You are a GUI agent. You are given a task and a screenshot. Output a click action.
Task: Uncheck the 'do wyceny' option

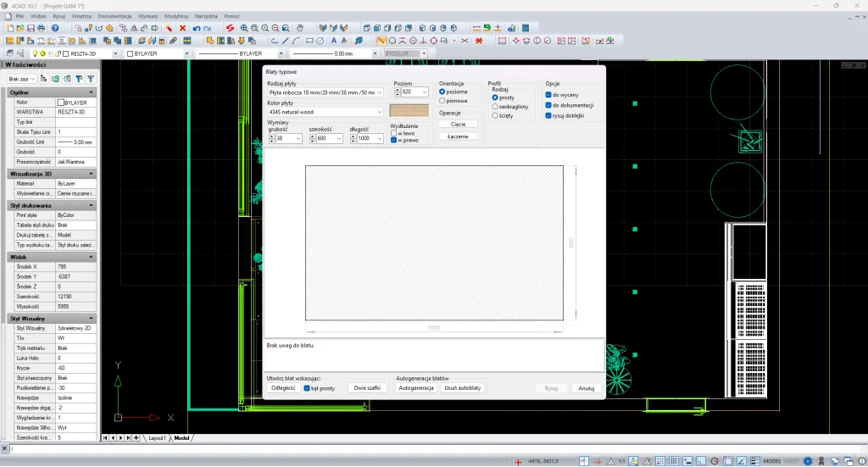pos(548,96)
